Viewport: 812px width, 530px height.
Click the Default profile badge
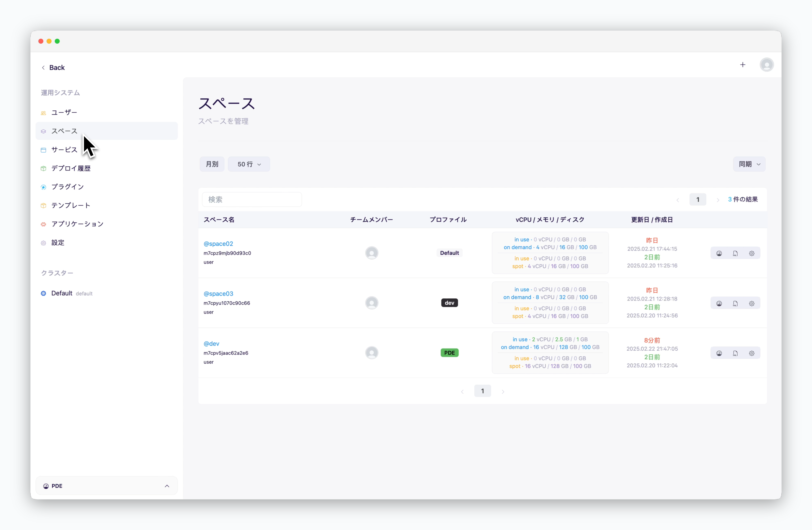(x=449, y=253)
